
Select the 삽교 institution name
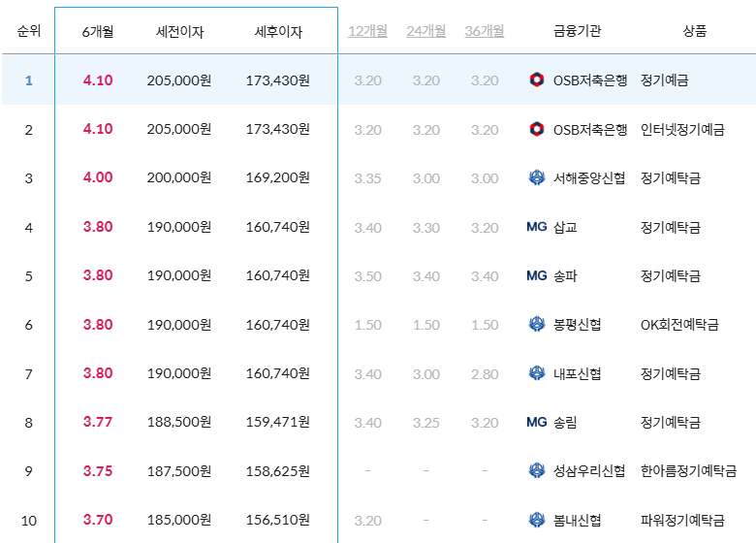[565, 227]
